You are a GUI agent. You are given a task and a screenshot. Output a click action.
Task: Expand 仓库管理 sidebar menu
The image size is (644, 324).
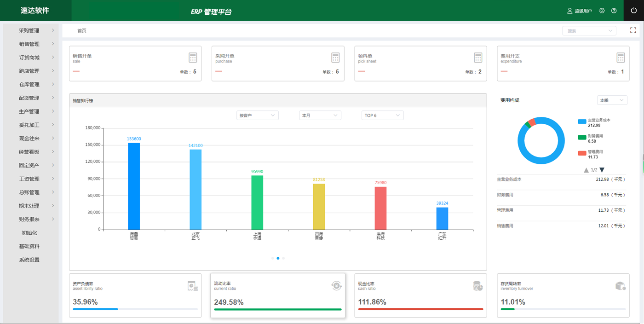click(31, 84)
